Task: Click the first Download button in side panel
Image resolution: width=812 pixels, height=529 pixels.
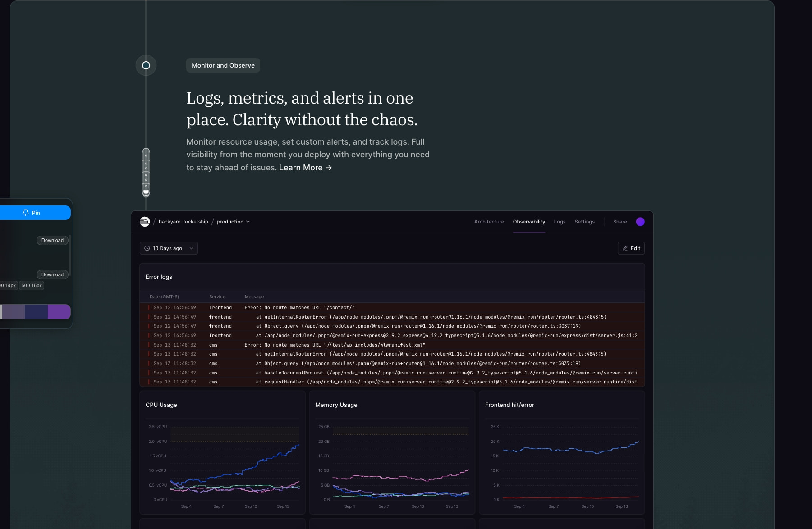Action: point(52,240)
